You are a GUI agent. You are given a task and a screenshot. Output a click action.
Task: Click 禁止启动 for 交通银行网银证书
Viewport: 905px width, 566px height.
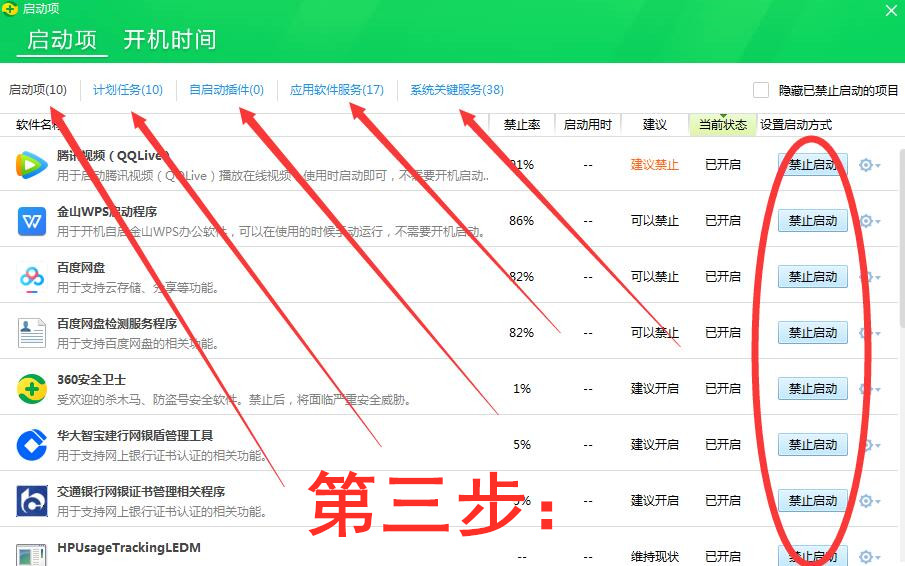click(x=813, y=500)
